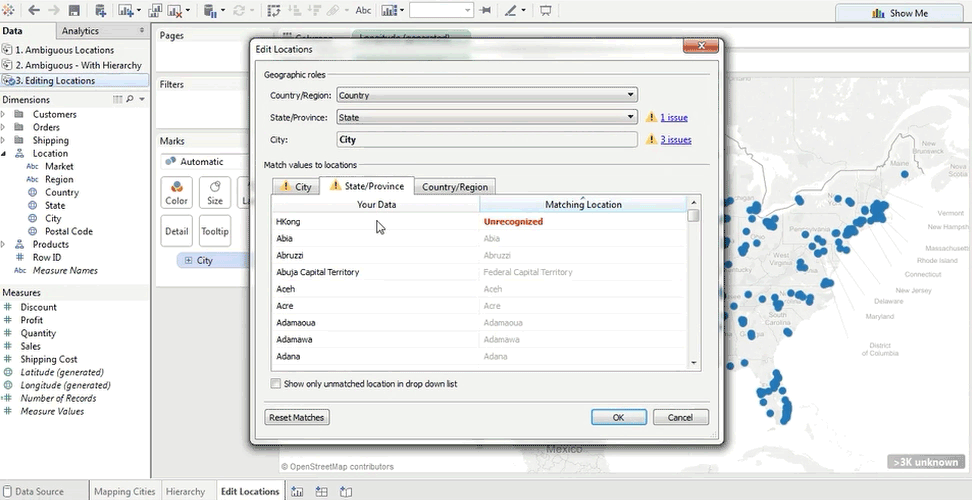Viewport: 972px width, 500px height.
Task: Click the New Worksheet icon in bottom bar
Action: (298, 491)
